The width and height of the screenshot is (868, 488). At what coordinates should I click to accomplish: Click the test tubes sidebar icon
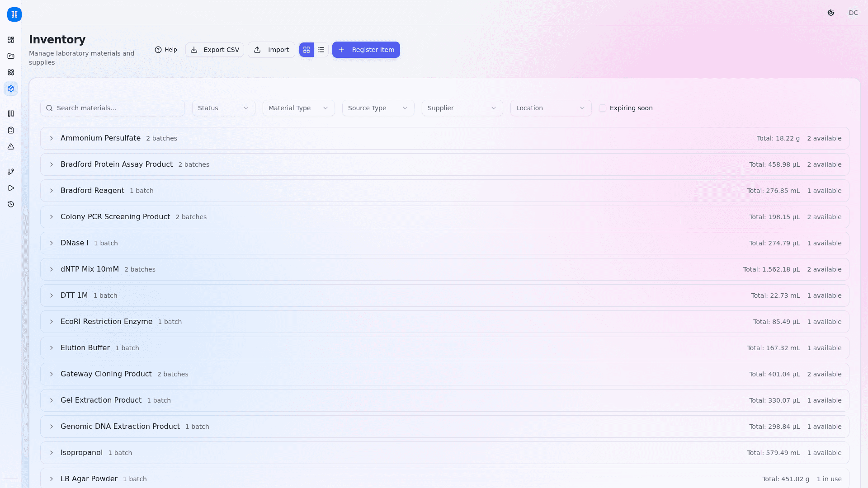[x=11, y=114]
